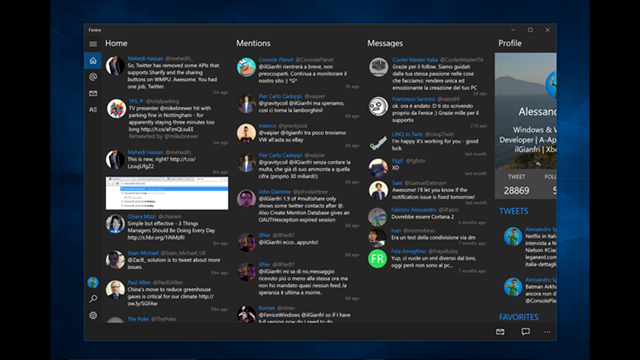Maximize the Fenice window
The width and height of the screenshot is (640, 360).
(x=530, y=30)
